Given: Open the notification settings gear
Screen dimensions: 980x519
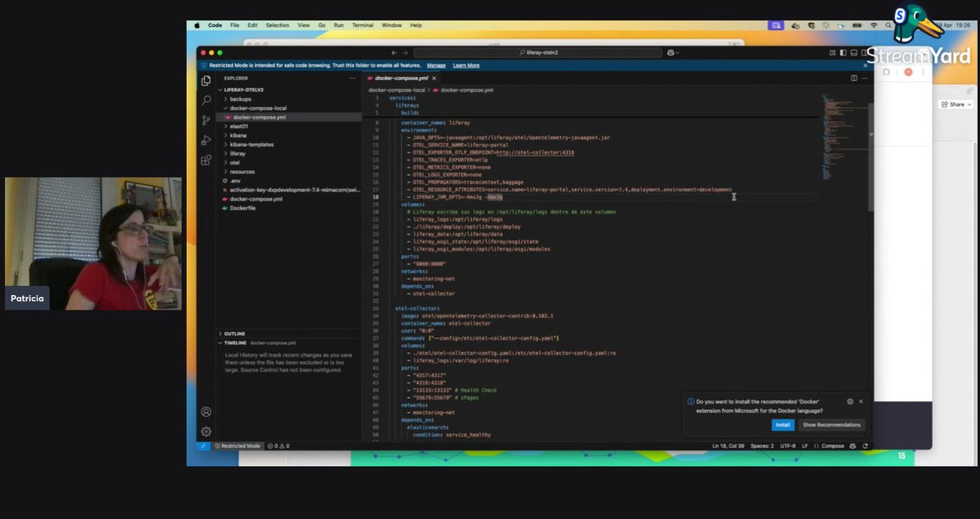Looking at the screenshot, I should [850, 401].
